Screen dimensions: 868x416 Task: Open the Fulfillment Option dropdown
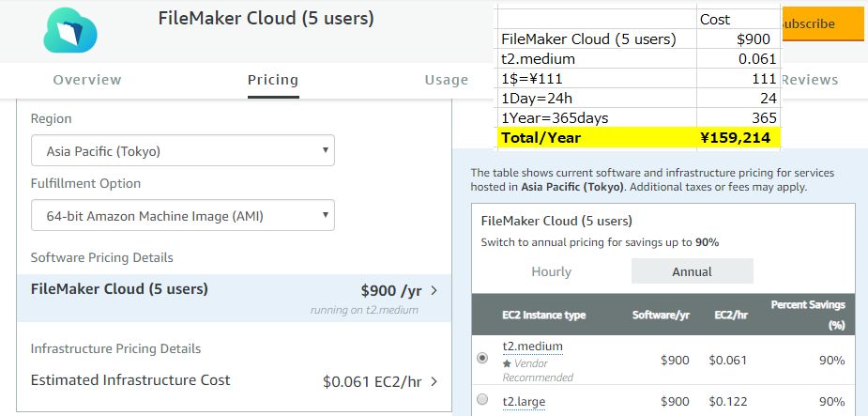183,216
